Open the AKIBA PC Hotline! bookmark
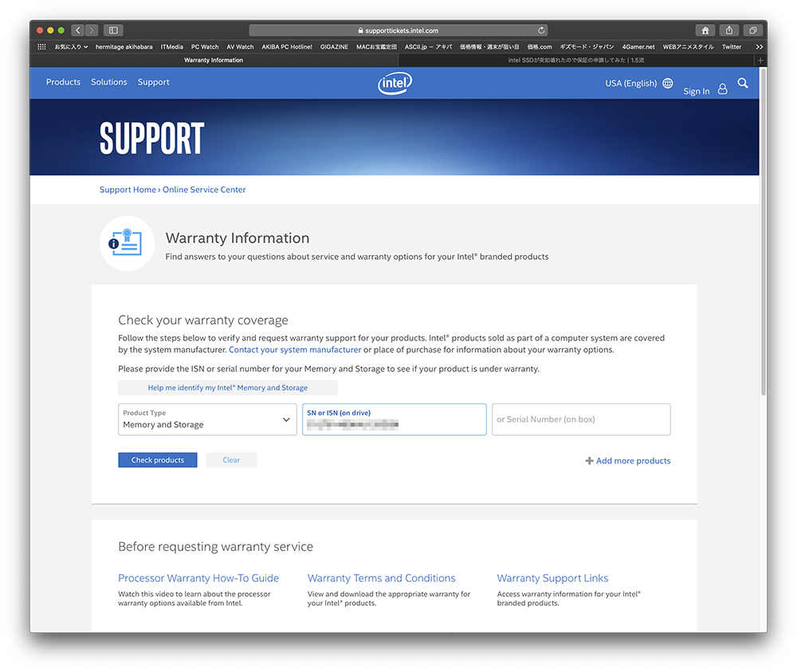The width and height of the screenshot is (797, 672). (287, 47)
